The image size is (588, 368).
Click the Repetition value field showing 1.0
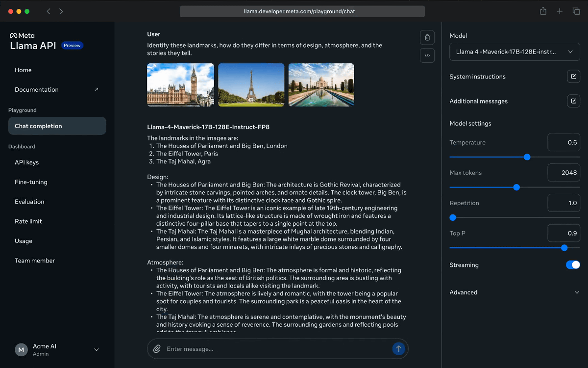(564, 203)
